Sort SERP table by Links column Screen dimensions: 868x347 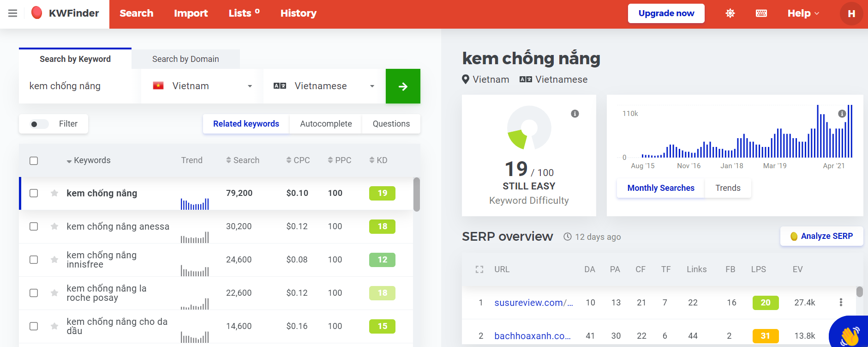696,269
